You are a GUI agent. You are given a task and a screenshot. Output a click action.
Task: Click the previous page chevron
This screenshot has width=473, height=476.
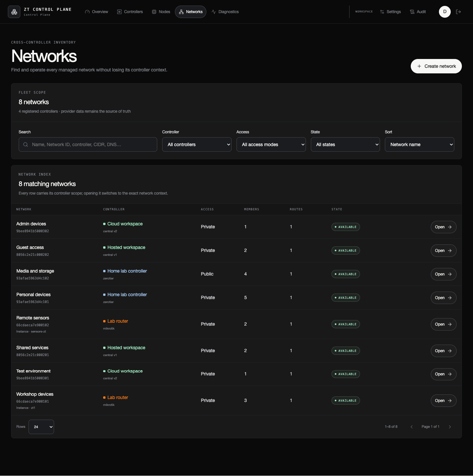(412, 427)
